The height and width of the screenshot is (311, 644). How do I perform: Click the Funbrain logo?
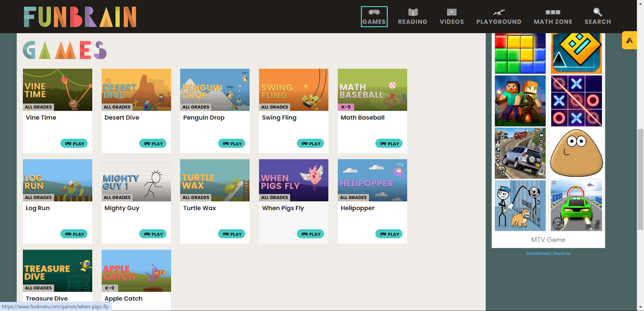(80, 17)
